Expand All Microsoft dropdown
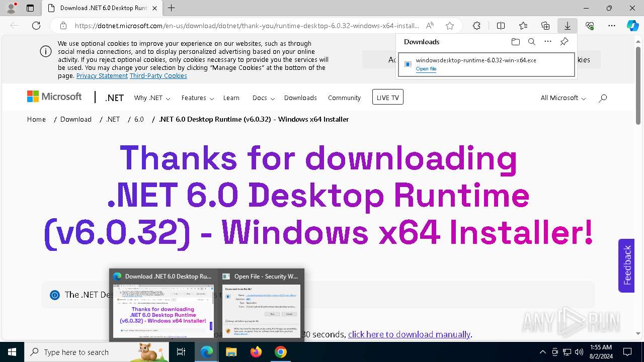The width and height of the screenshot is (644, 362). click(x=563, y=98)
